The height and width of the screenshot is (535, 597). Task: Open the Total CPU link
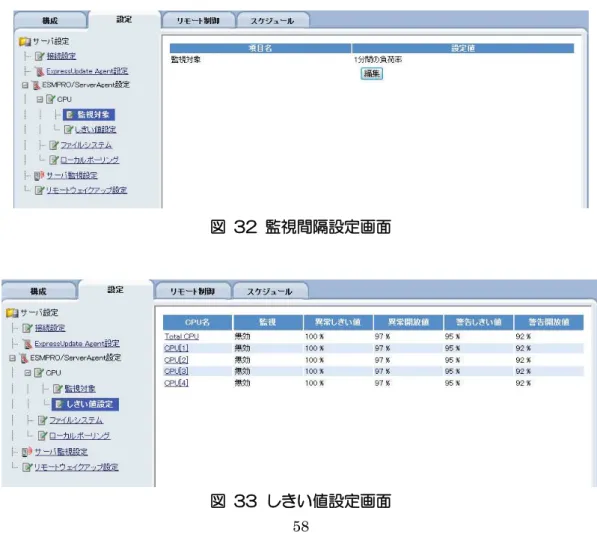(182, 336)
